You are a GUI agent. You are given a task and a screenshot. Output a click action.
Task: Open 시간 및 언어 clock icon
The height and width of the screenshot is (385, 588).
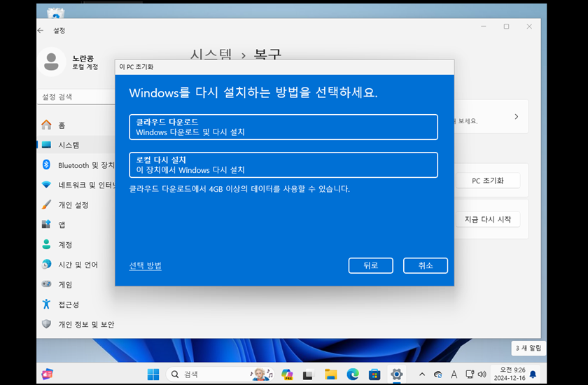coord(46,265)
